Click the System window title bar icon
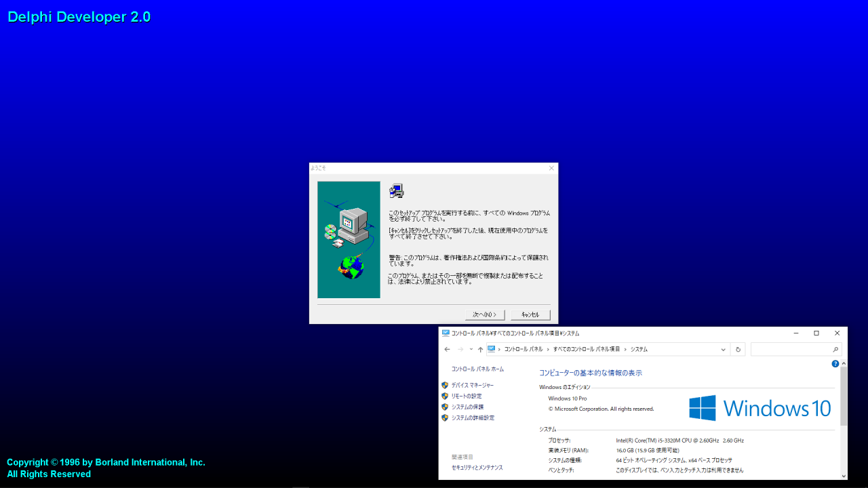 445,333
